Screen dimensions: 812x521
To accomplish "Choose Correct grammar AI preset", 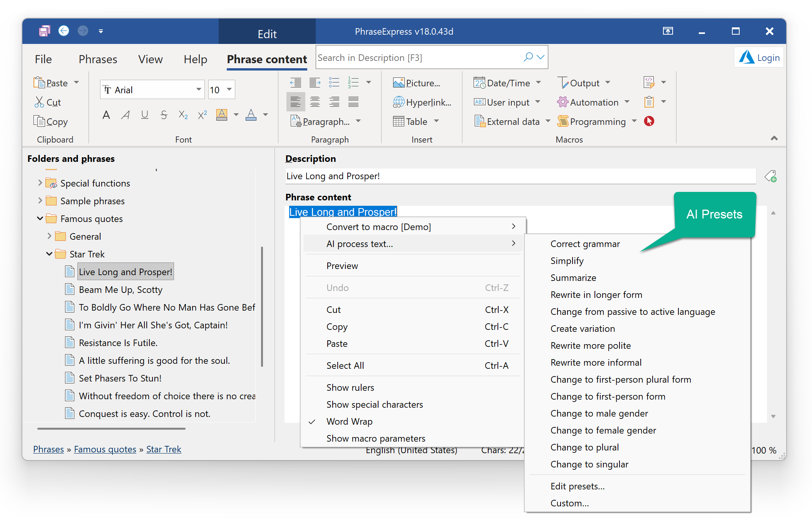I will [x=585, y=244].
